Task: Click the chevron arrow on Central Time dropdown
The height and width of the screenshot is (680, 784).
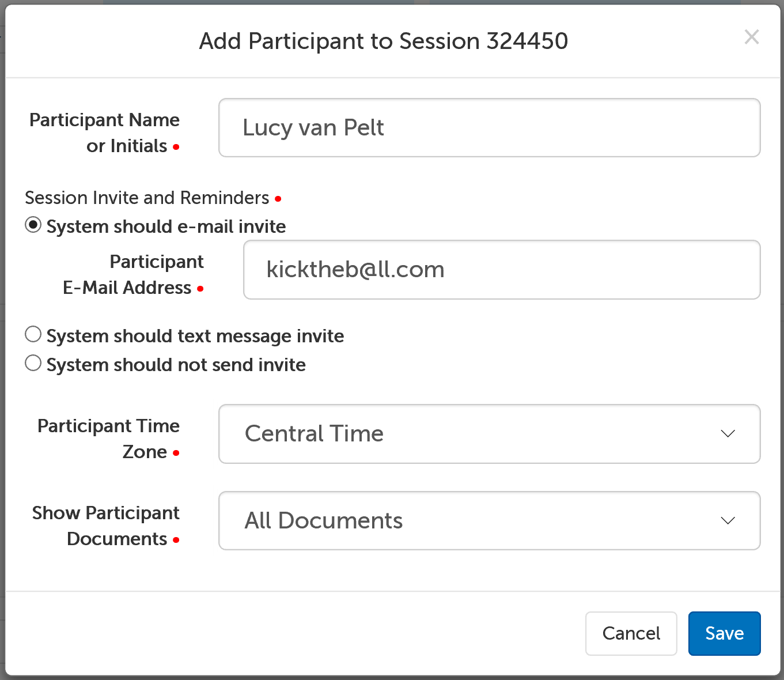Action: click(x=728, y=434)
